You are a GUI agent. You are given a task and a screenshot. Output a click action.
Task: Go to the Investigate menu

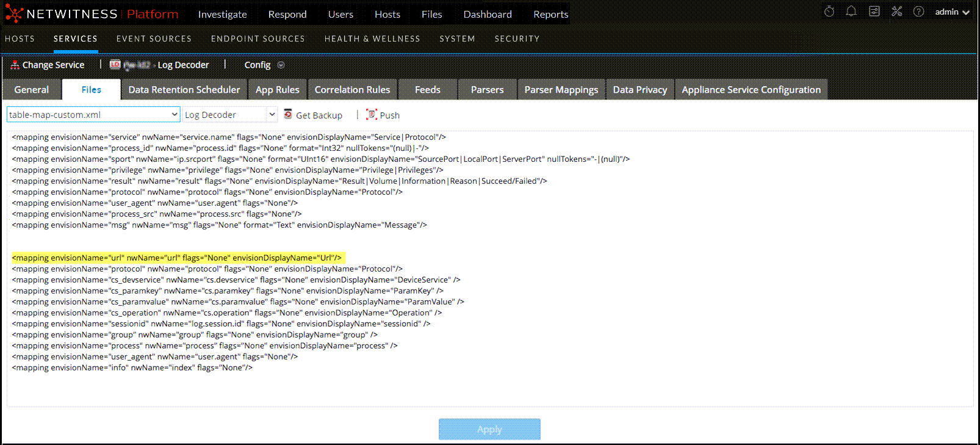coord(222,14)
